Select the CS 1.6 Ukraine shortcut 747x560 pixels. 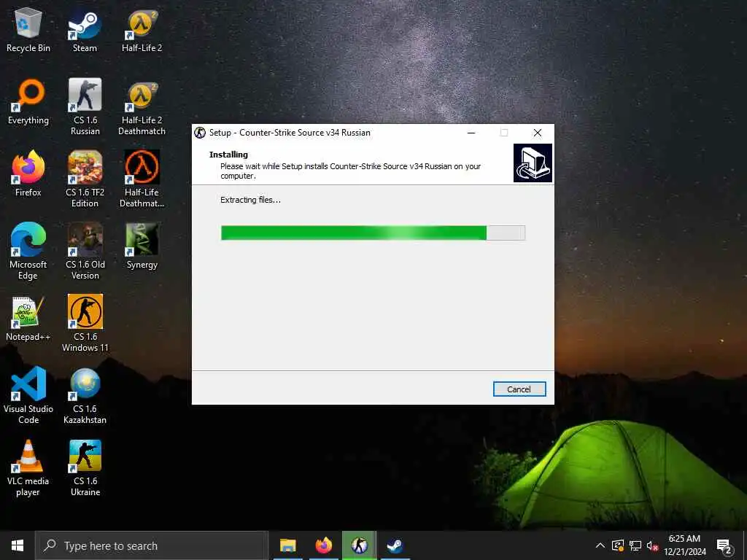(x=85, y=468)
